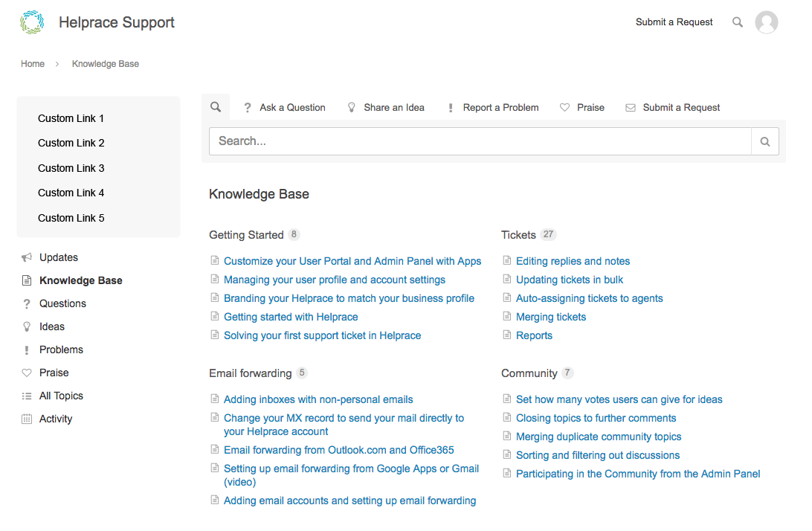Switch to the Share an Idea tab
Image resolution: width=812 pixels, height=531 pixels.
[x=387, y=107]
